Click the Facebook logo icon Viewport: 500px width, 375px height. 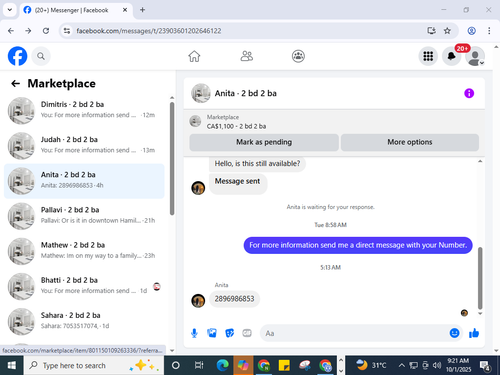click(x=17, y=56)
